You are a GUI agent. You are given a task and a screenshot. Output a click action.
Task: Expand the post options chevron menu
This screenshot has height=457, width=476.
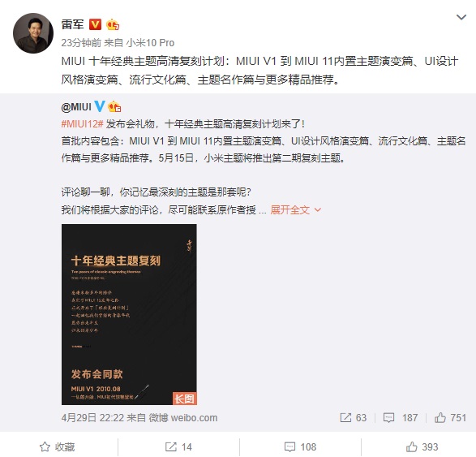click(x=461, y=17)
